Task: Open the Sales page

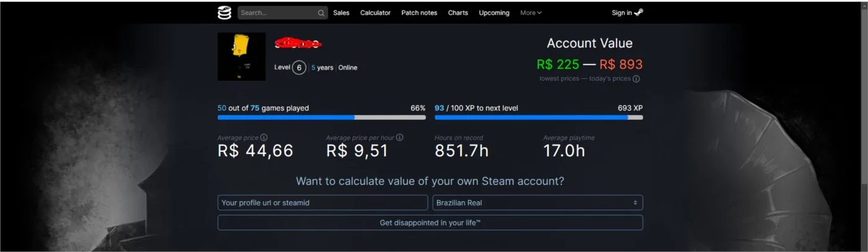Action: pos(341,12)
